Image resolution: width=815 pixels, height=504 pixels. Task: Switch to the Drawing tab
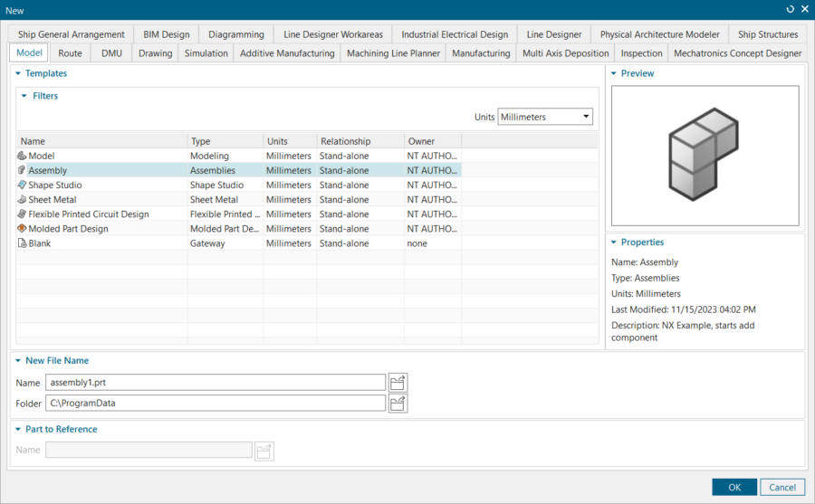click(155, 53)
